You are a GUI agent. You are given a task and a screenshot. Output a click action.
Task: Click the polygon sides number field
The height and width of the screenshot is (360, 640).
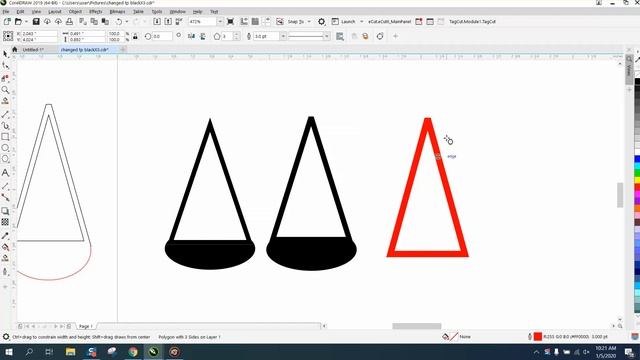[227, 36]
